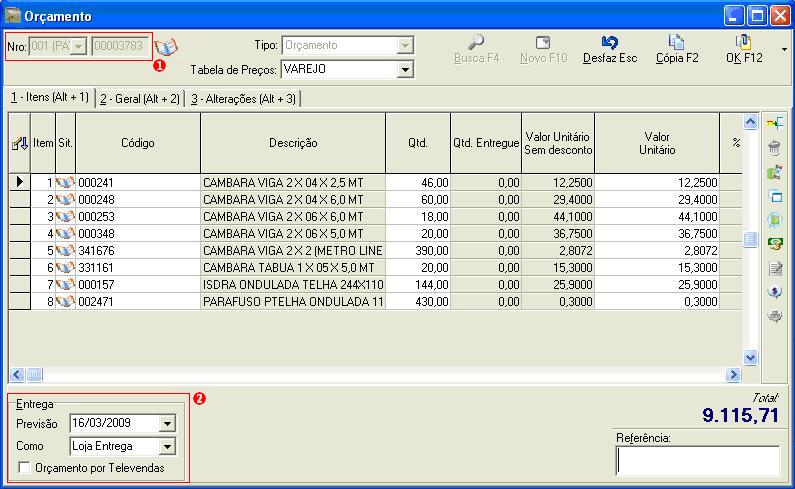This screenshot has height=489, width=795.
Task: Click Desfaz Esc undo button
Action: (x=609, y=49)
